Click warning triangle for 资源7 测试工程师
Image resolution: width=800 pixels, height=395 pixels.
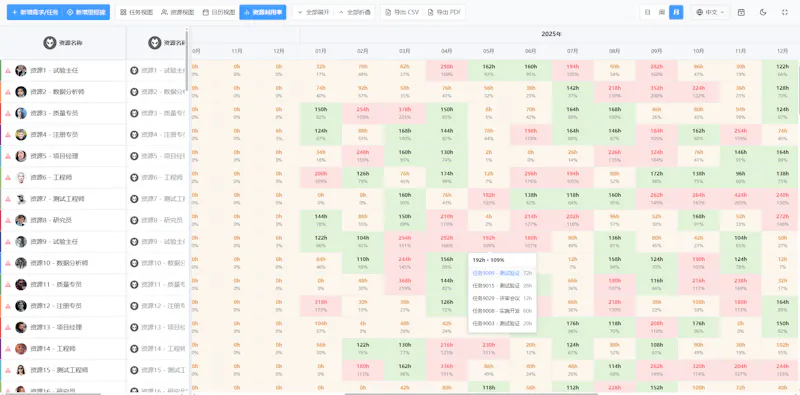coord(8,200)
